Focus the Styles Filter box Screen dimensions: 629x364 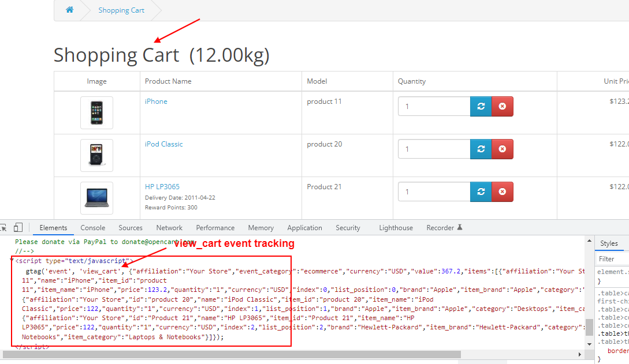point(613,259)
